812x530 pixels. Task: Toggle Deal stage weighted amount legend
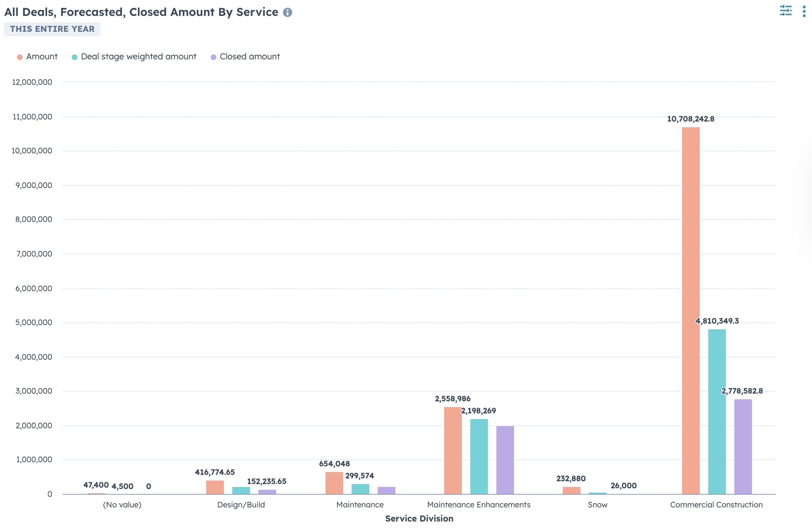click(x=134, y=57)
